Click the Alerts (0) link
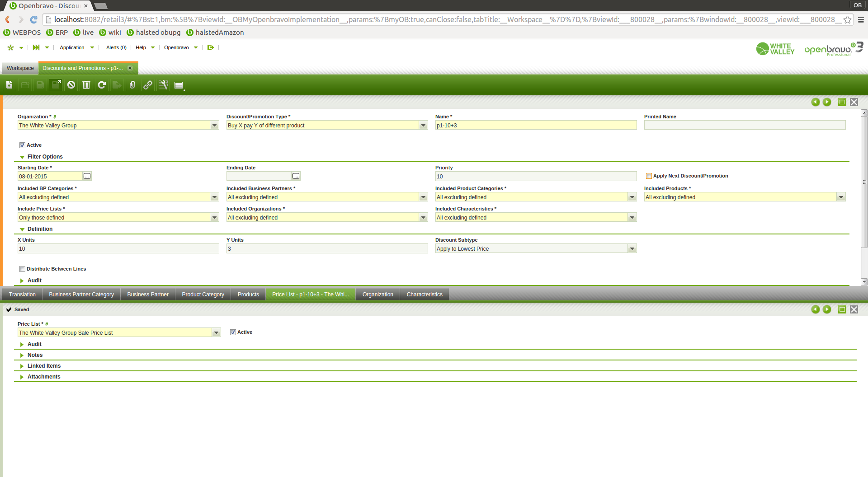The image size is (868, 477). pyautogui.click(x=116, y=47)
